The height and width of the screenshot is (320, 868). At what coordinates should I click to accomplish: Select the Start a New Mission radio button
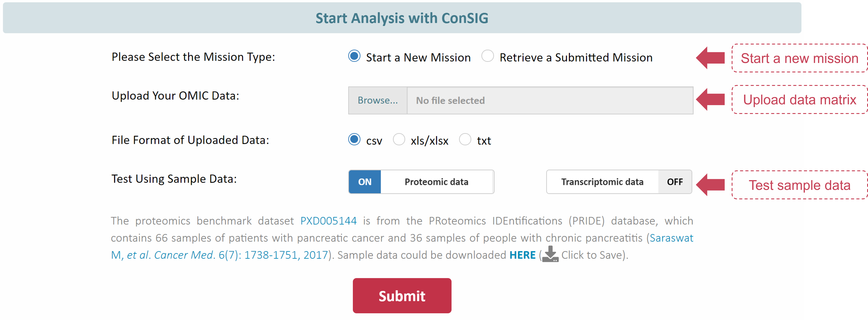[x=354, y=56]
